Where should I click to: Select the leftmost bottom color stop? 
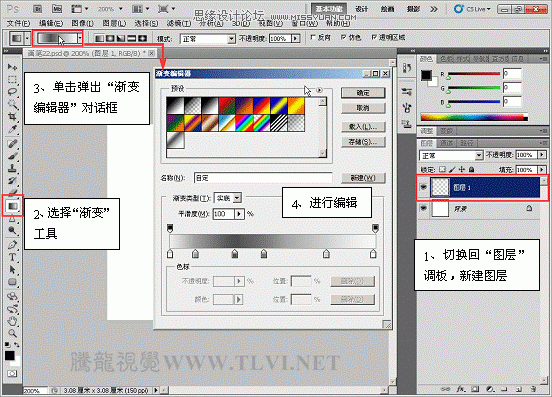170,254
